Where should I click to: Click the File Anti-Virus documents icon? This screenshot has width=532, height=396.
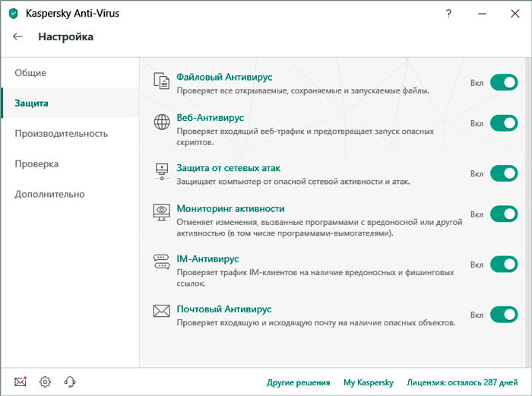tap(161, 81)
